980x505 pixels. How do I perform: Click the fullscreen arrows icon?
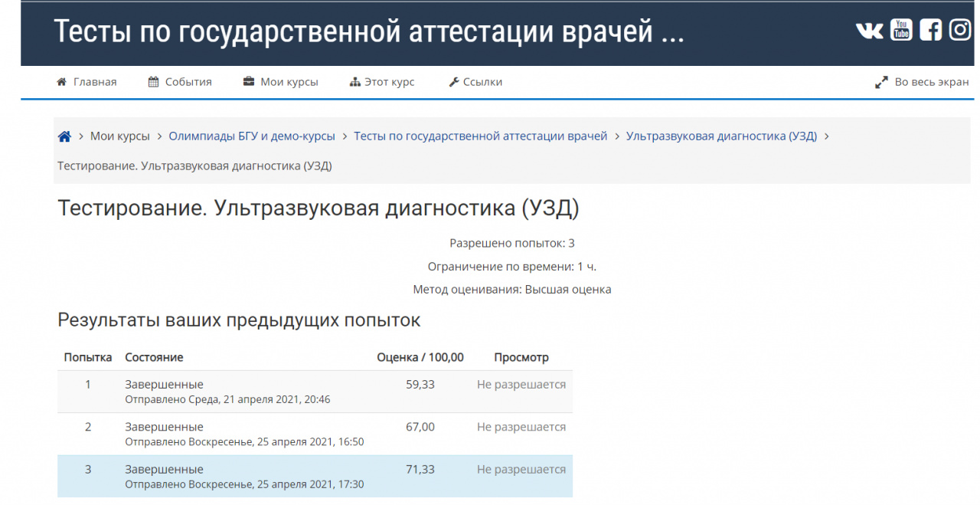point(881,82)
